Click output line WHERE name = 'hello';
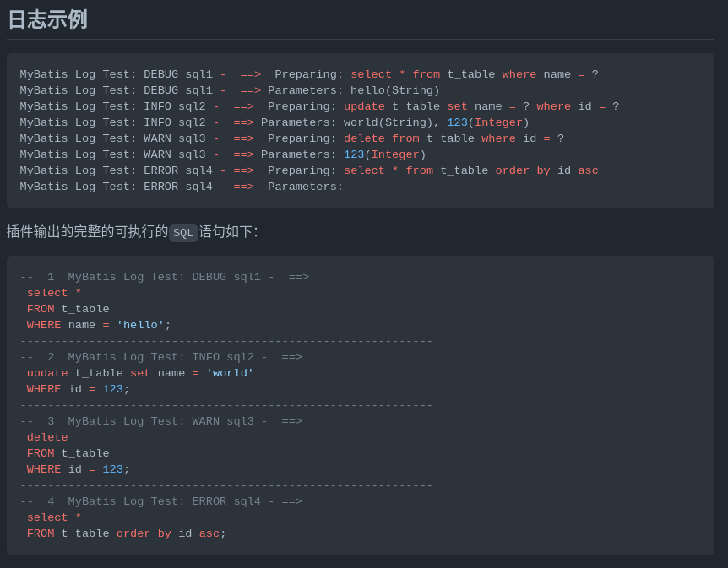 99,325
